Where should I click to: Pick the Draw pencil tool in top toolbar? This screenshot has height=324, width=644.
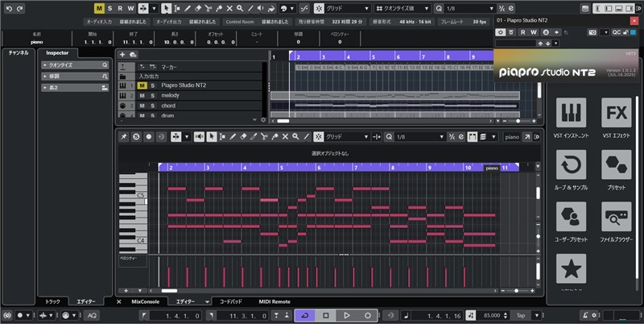click(x=188, y=8)
